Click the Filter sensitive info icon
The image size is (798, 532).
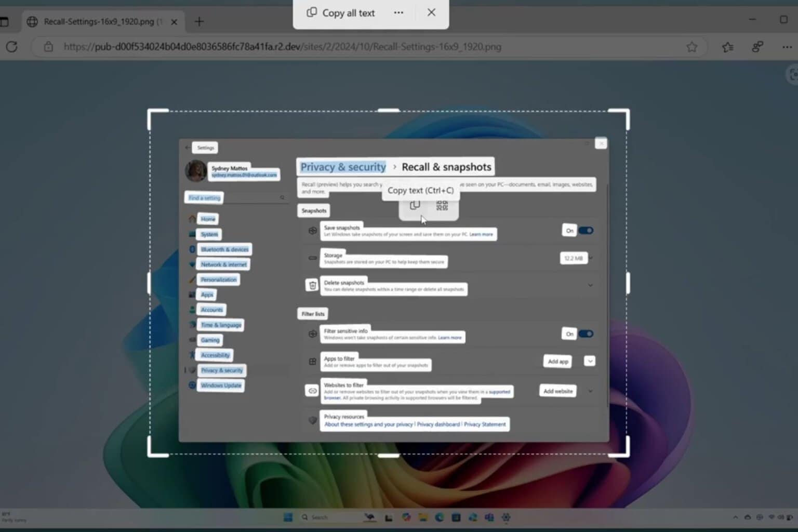pyautogui.click(x=312, y=334)
